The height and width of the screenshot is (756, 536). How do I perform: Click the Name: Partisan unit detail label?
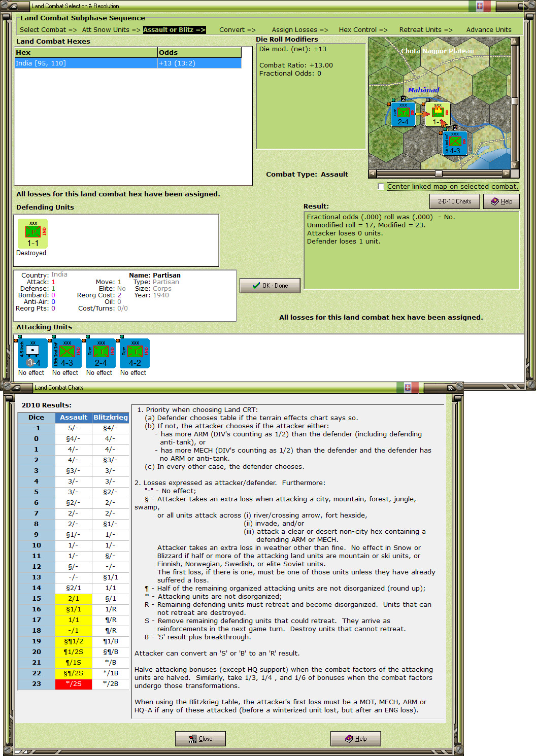pos(155,276)
